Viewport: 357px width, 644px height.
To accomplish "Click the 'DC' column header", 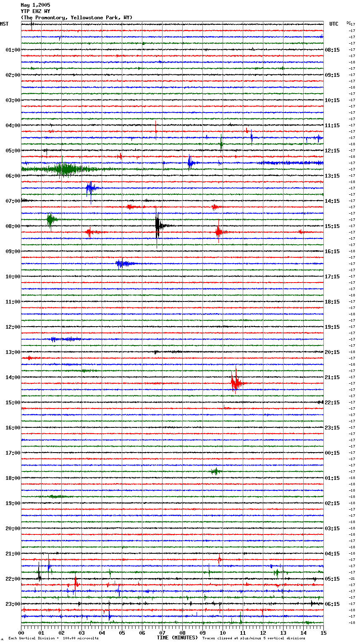I will tap(349, 23).
